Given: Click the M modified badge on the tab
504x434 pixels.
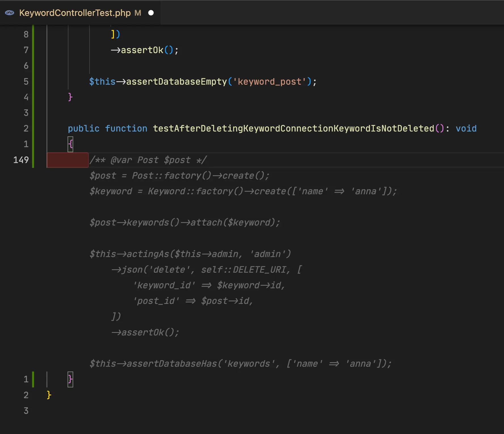Looking at the screenshot, I should pos(138,13).
